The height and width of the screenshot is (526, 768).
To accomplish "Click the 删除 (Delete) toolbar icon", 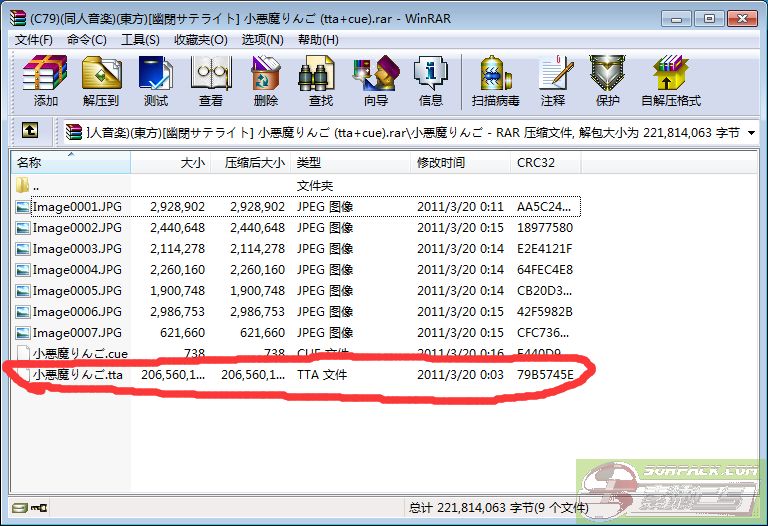I will click(266, 81).
